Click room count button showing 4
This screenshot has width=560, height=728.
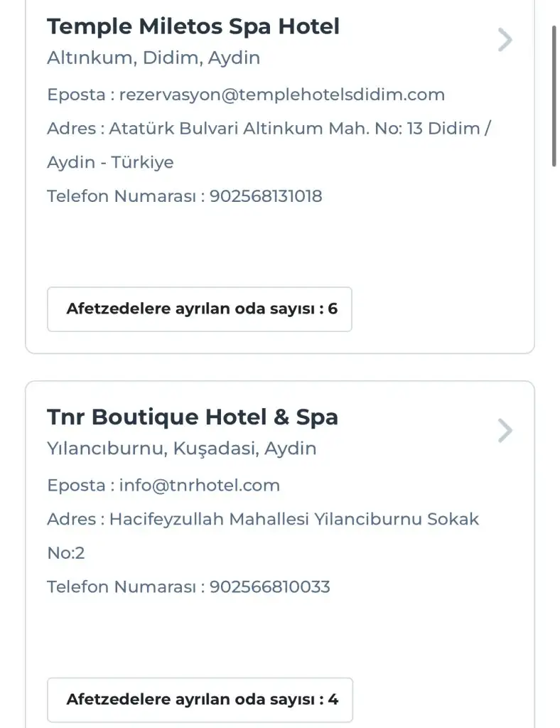[x=200, y=700]
